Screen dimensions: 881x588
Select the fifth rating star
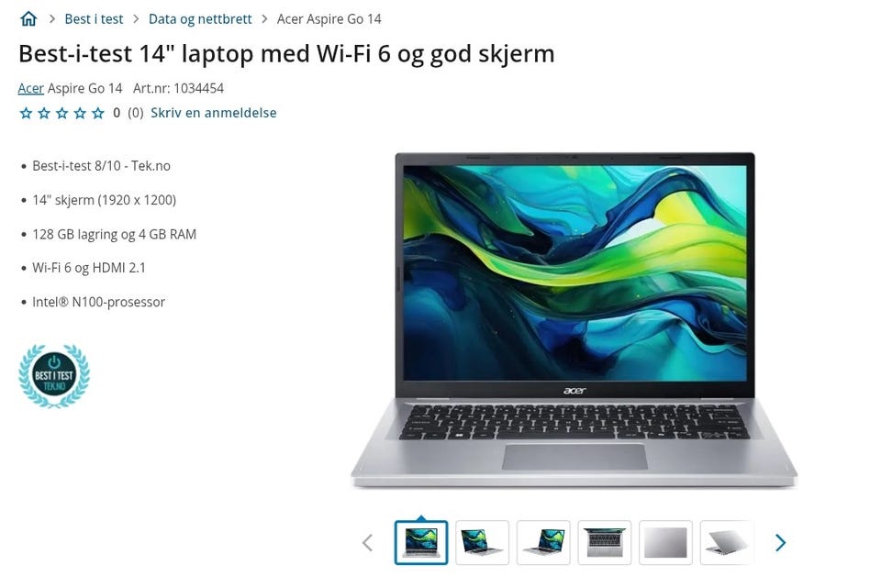click(x=98, y=114)
